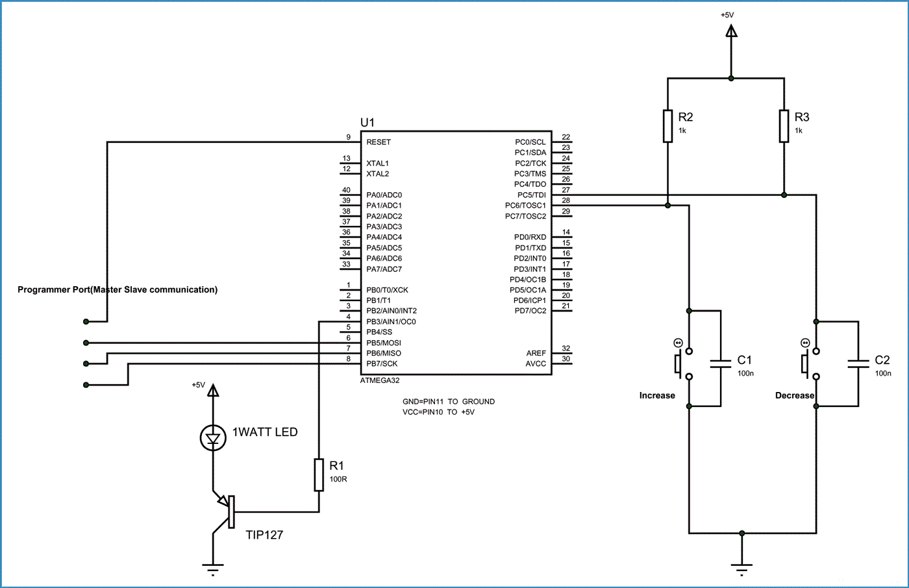Click the PC0/SCL pin label
The image size is (909, 588).
(530, 142)
